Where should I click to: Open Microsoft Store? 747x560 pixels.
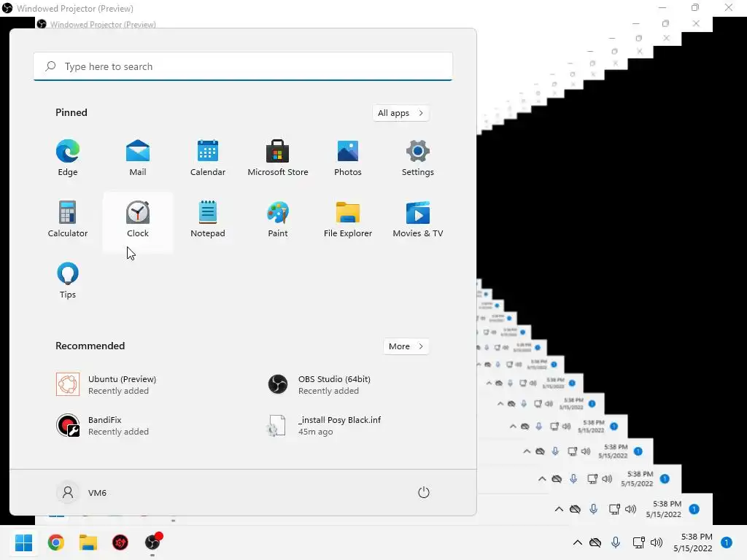(278, 158)
